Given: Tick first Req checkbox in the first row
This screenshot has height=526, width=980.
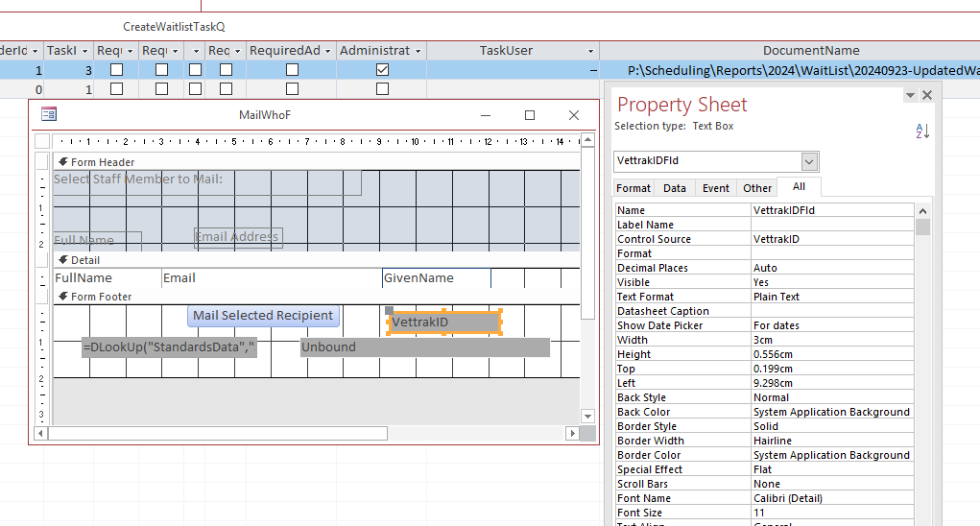Looking at the screenshot, I should coord(116,70).
